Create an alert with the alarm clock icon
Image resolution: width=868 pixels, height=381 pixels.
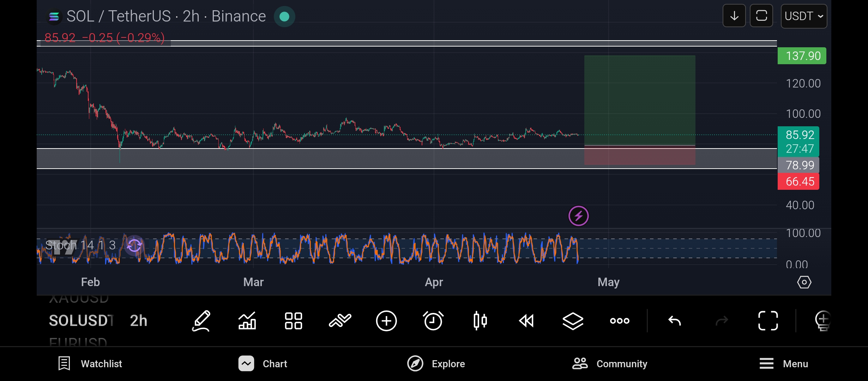(x=433, y=321)
